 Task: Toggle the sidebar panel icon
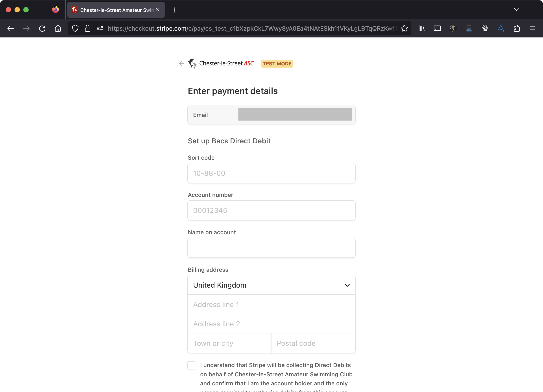pos(437,28)
